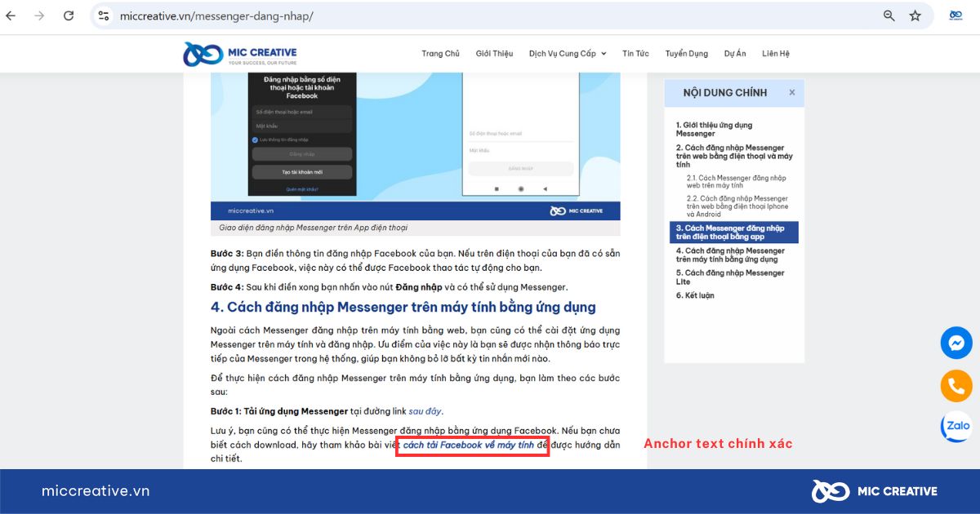Open the Tin Tức menu item
Image resolution: width=980 pixels, height=514 pixels.
tap(635, 54)
